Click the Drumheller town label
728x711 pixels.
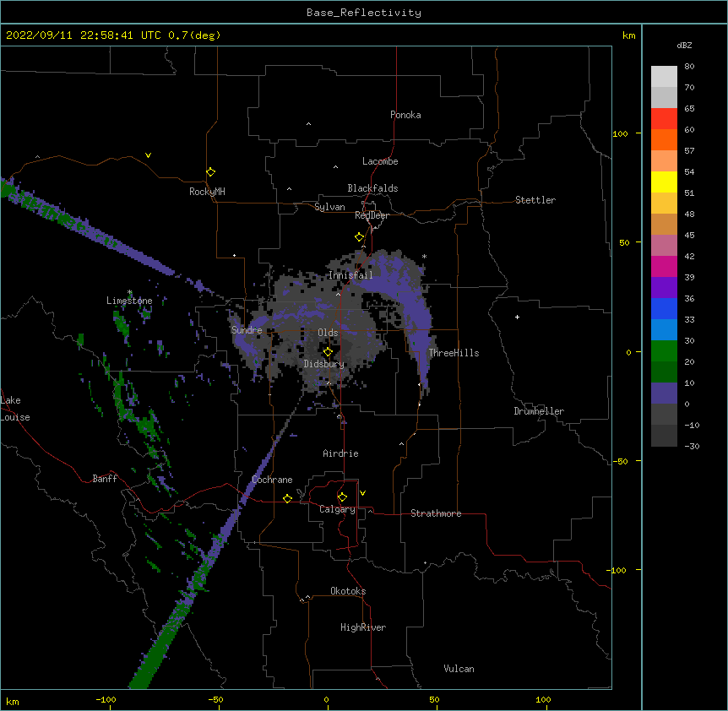539,411
